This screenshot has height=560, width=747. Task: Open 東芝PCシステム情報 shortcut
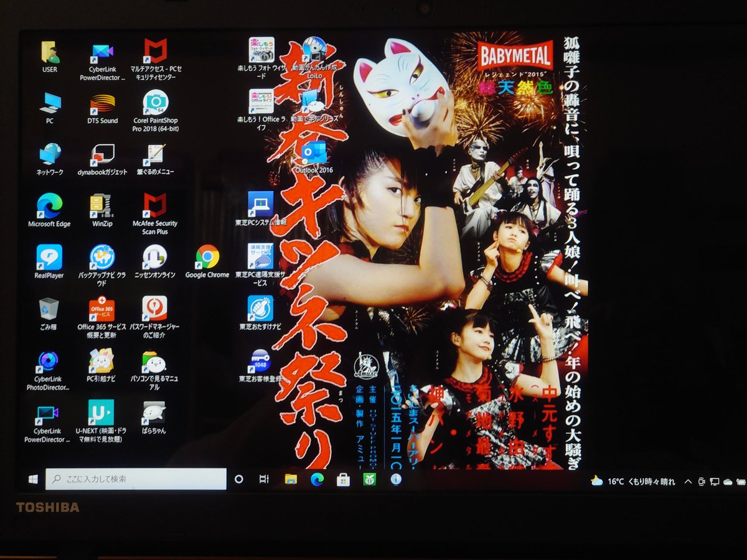[x=260, y=209]
